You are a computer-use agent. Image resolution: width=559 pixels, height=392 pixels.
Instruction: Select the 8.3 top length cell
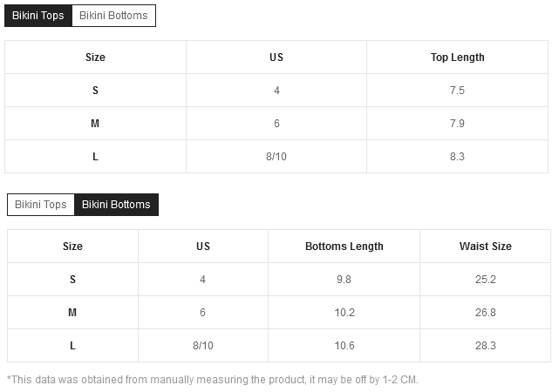[x=458, y=157]
